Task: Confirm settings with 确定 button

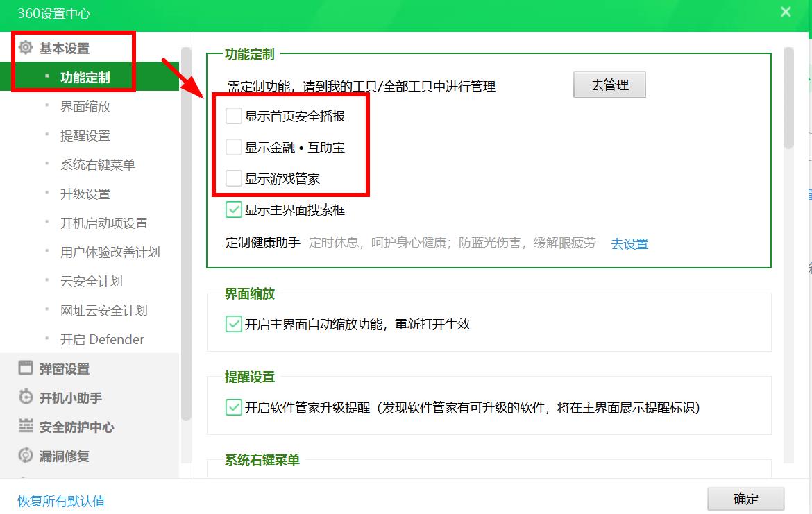Action: [745, 499]
